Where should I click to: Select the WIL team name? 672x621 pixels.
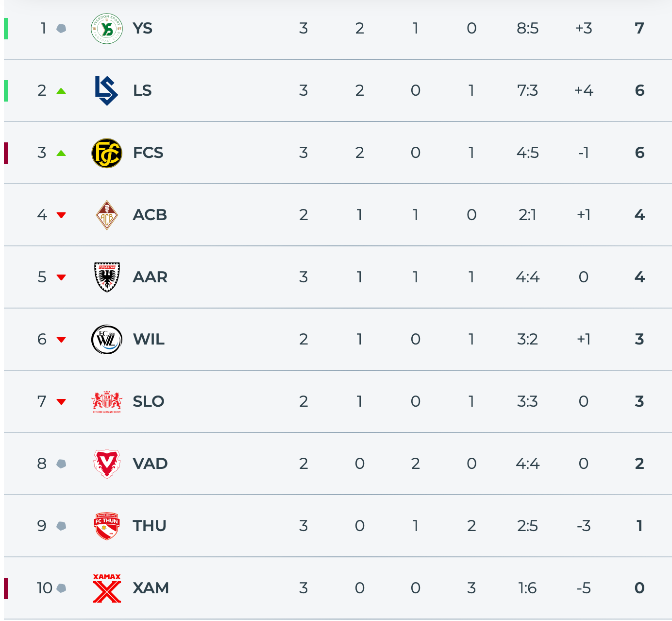click(149, 340)
